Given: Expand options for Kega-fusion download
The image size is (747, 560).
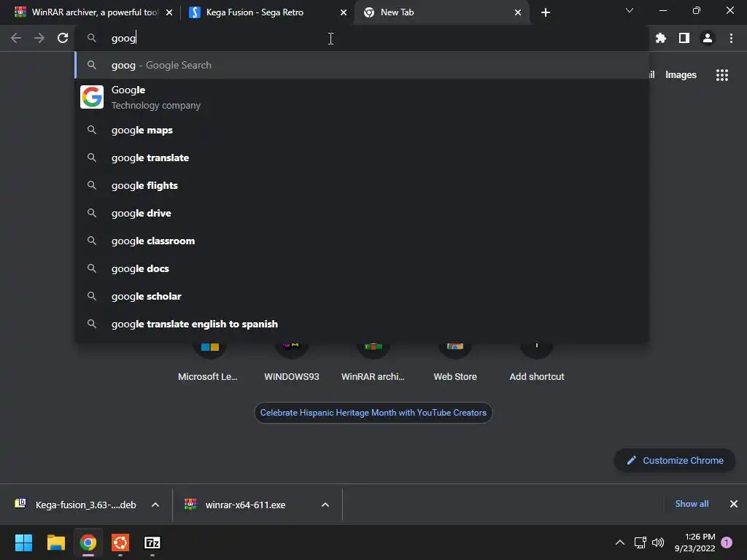Looking at the screenshot, I should [155, 505].
